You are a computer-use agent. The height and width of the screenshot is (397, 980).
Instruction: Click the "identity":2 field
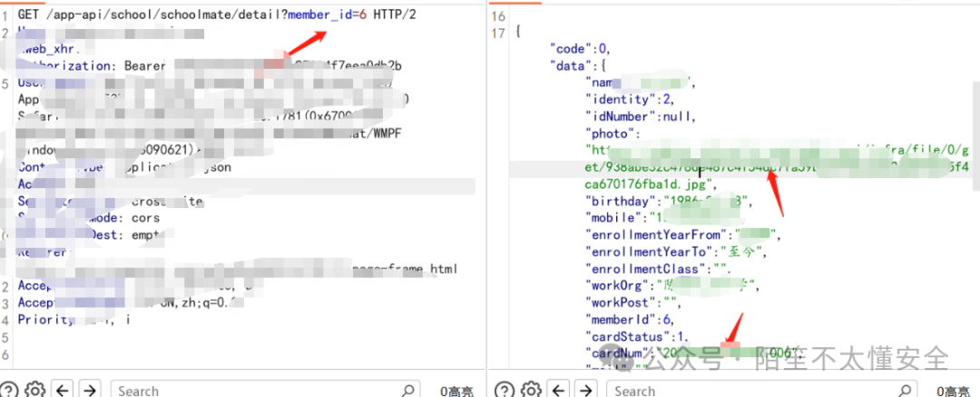[630, 99]
